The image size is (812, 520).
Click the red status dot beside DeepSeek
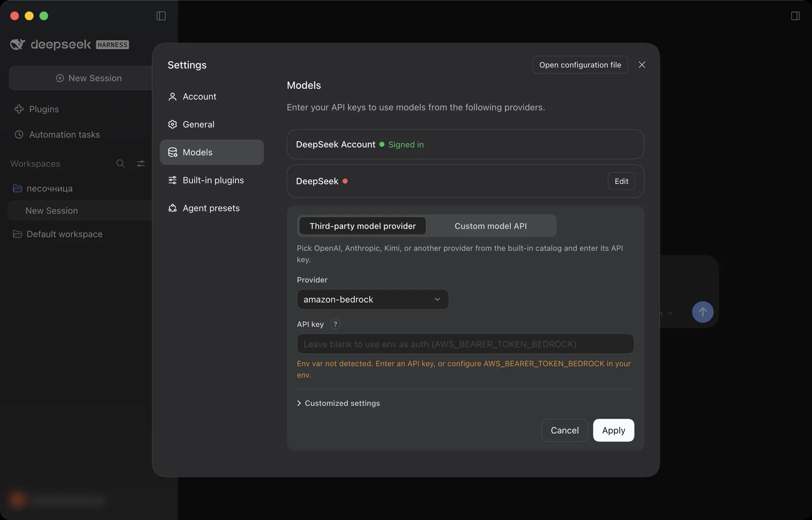click(345, 181)
